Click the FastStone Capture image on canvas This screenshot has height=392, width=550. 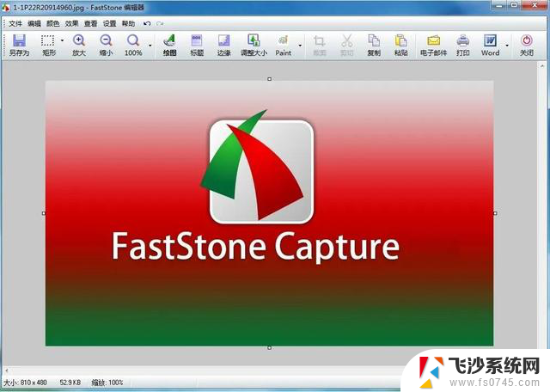(269, 213)
